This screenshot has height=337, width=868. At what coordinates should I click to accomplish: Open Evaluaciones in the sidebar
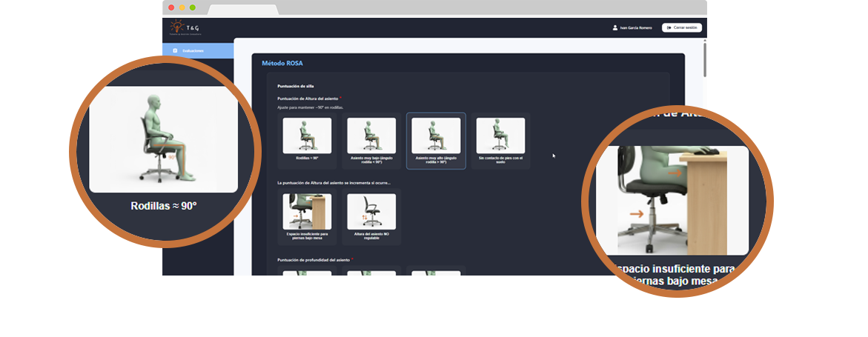(193, 50)
